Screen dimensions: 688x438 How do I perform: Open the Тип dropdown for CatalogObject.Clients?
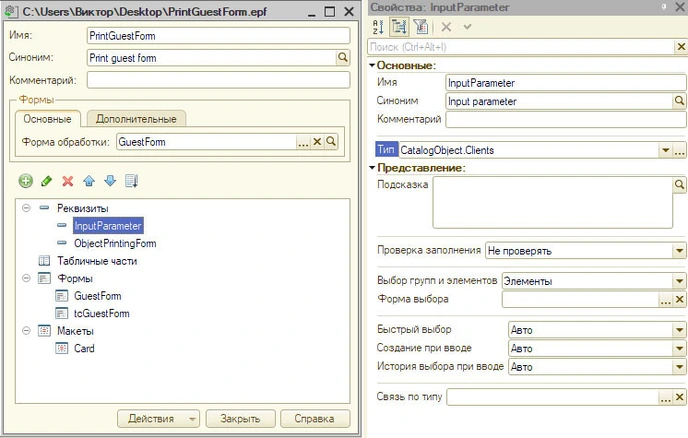click(664, 150)
